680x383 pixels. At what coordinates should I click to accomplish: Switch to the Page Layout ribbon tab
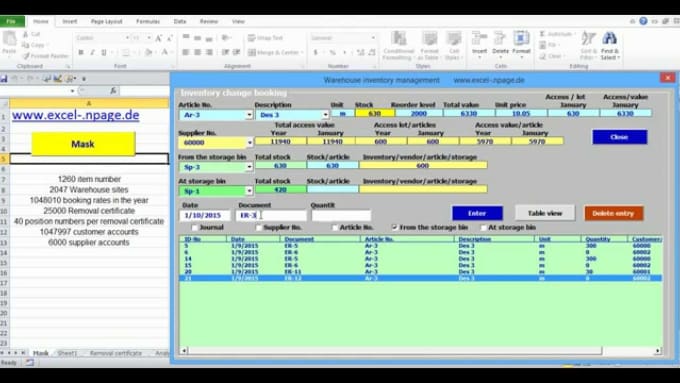tap(106, 21)
